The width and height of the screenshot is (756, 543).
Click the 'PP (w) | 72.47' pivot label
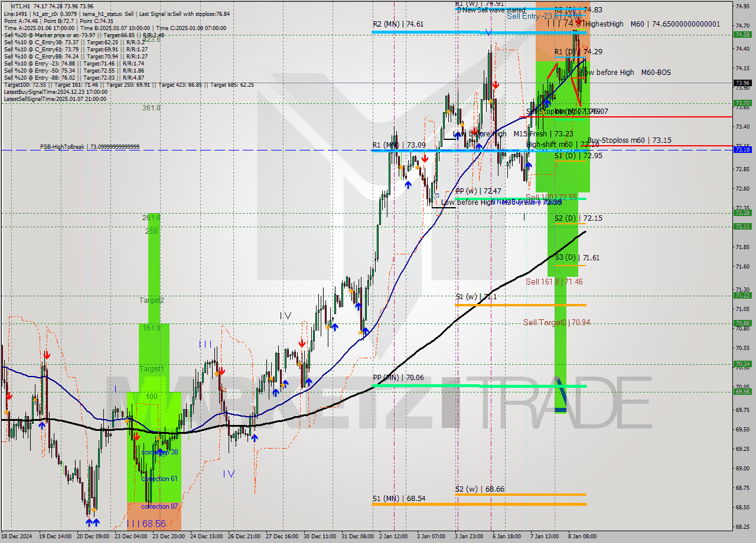(478, 191)
